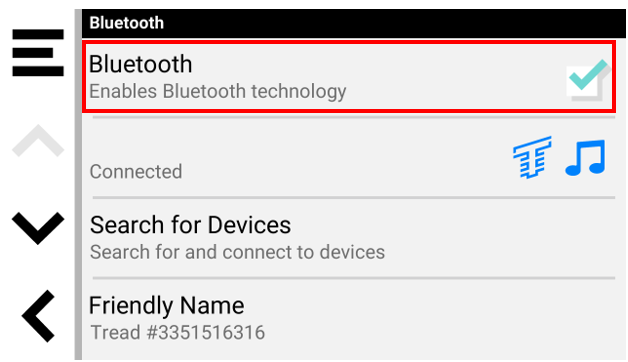Tap 'Search for and connect to devices' description
Image resolution: width=628 pixels, height=362 pixels.
click(x=237, y=252)
